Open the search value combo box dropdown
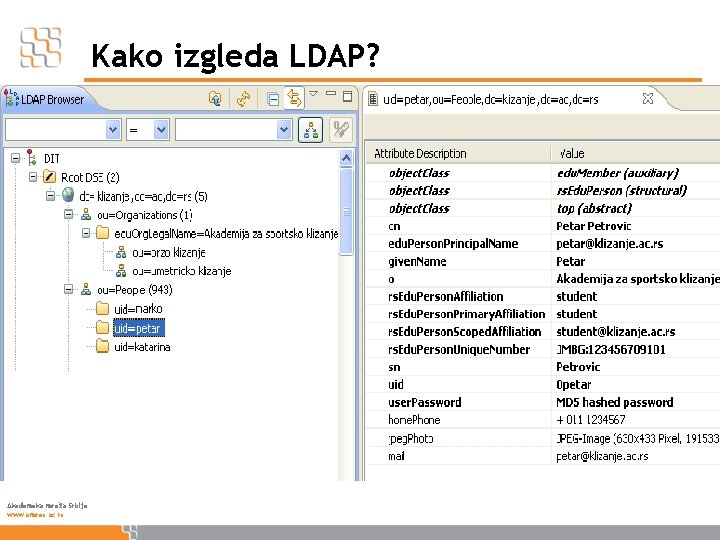The image size is (720, 540). 284,130
